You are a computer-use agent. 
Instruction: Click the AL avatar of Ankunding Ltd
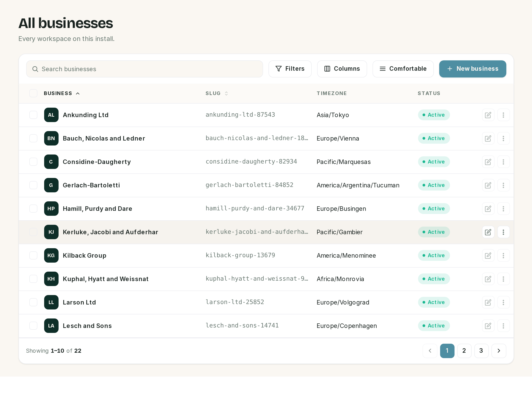[51, 115]
